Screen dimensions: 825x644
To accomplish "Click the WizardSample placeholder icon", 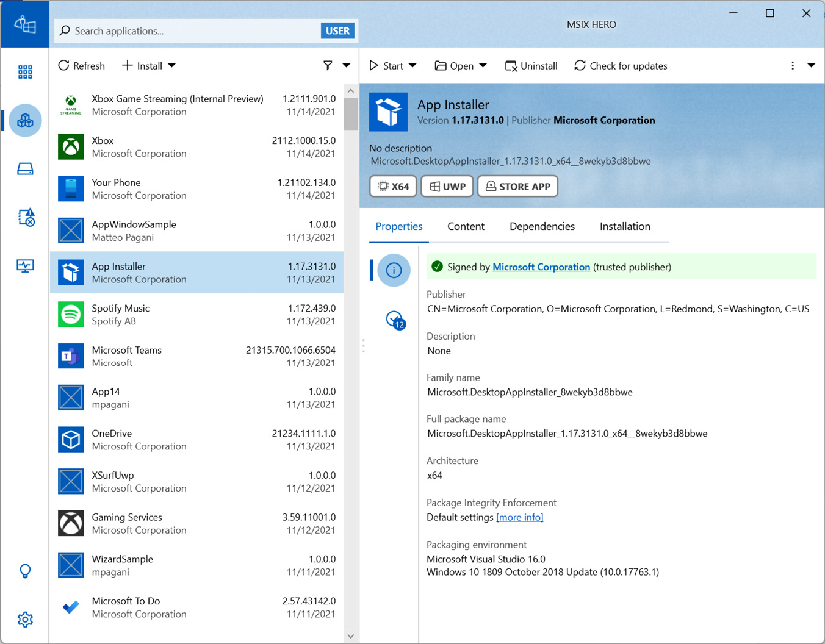I will [x=71, y=565].
